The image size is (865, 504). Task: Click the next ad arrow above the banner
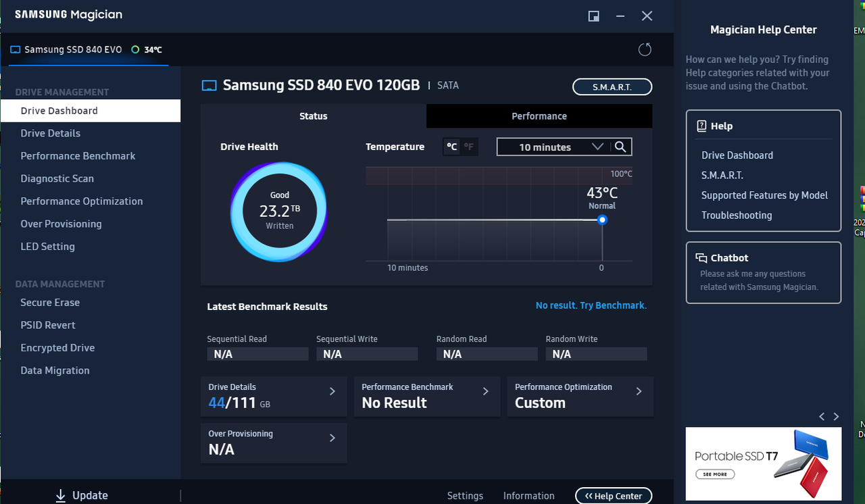(836, 417)
